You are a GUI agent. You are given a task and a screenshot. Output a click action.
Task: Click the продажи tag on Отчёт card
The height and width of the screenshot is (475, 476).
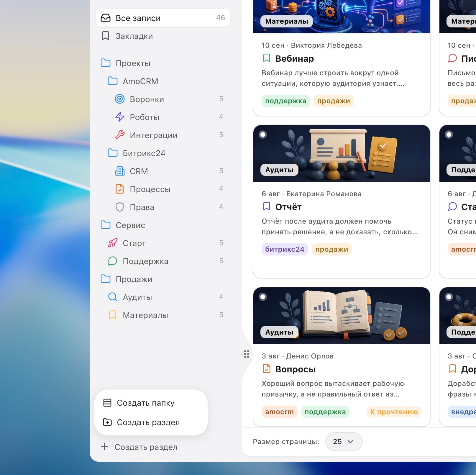[331, 249]
